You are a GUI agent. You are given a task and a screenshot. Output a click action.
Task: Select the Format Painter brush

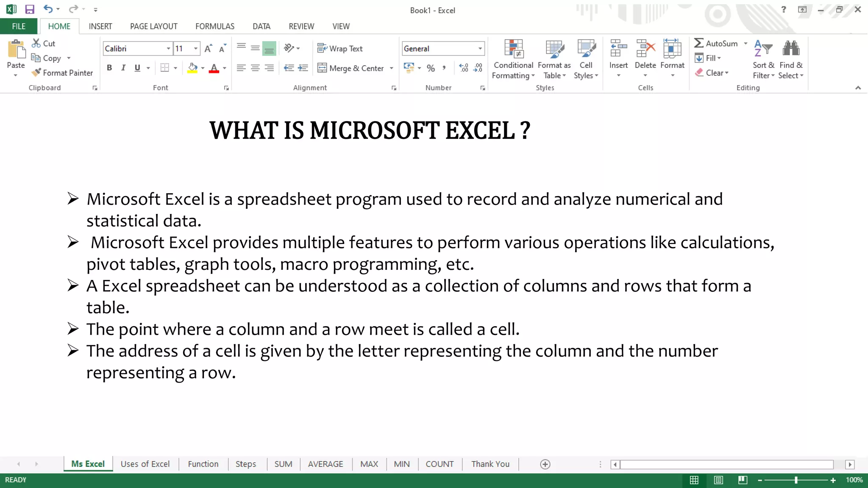(37, 72)
